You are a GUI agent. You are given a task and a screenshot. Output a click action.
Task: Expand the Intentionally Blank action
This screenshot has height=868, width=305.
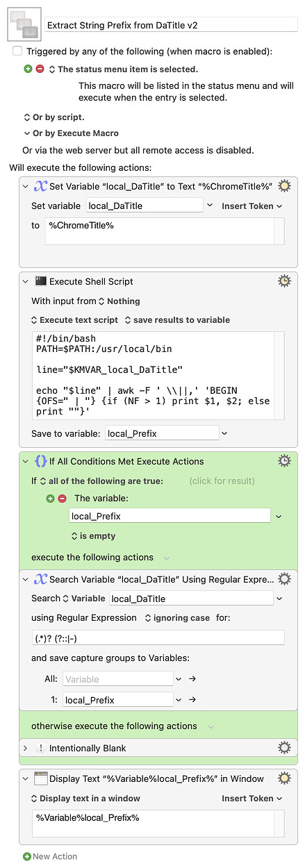coord(26,748)
